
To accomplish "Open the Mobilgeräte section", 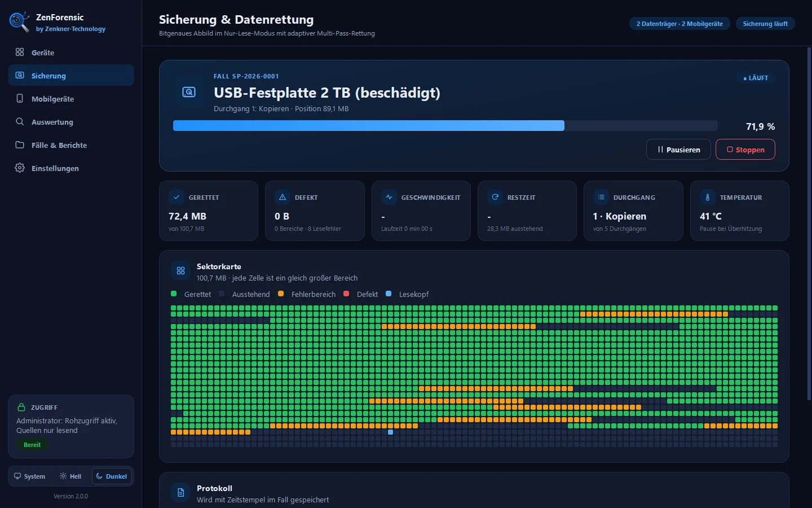I will 71,99.
